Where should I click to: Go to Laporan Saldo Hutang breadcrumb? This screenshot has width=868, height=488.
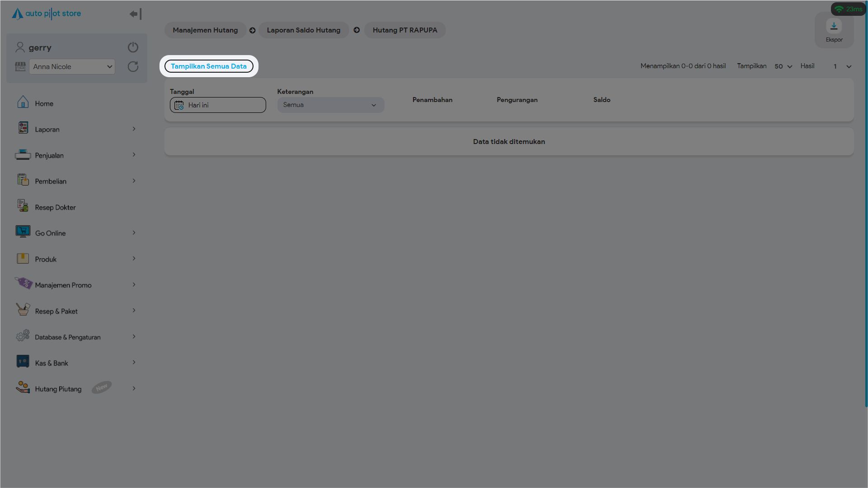point(303,30)
